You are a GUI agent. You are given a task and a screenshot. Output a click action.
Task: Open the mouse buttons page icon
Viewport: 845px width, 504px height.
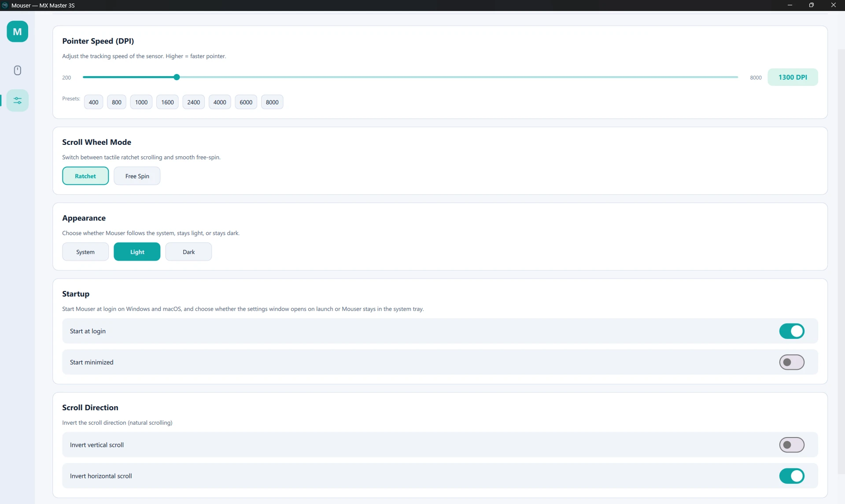tap(18, 70)
